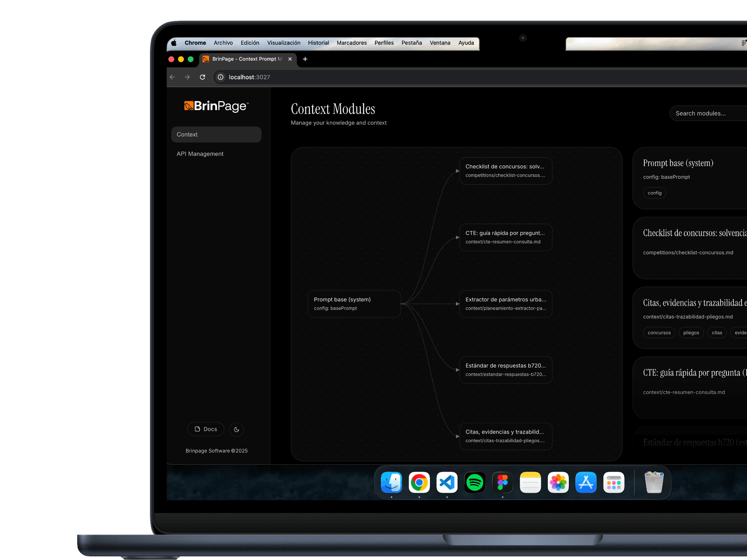Click the config tag chip

(x=654, y=193)
